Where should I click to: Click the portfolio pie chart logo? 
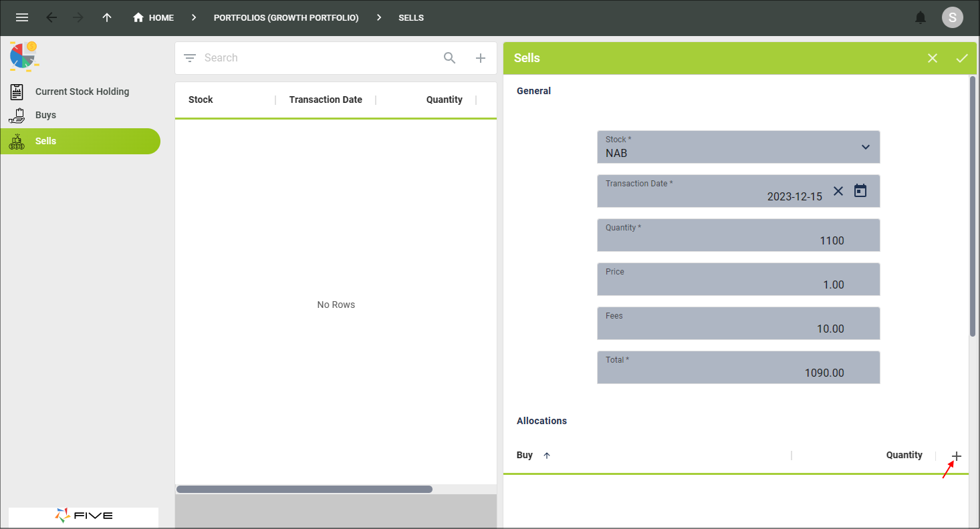pos(24,55)
